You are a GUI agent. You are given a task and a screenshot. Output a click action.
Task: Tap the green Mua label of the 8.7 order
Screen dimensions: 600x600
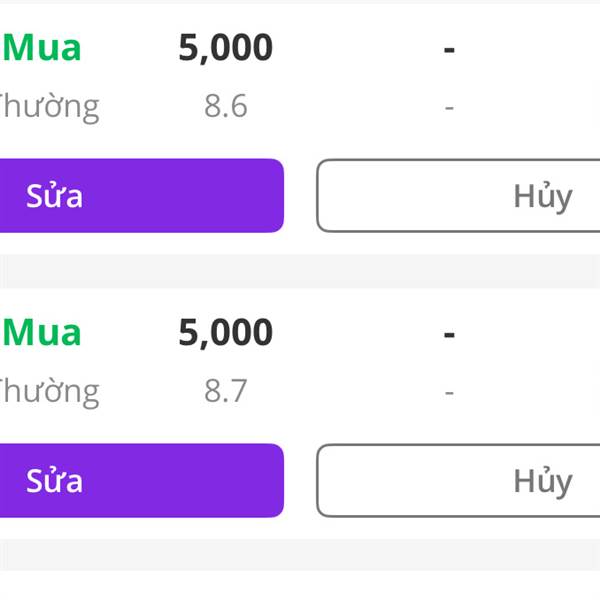coord(42,333)
